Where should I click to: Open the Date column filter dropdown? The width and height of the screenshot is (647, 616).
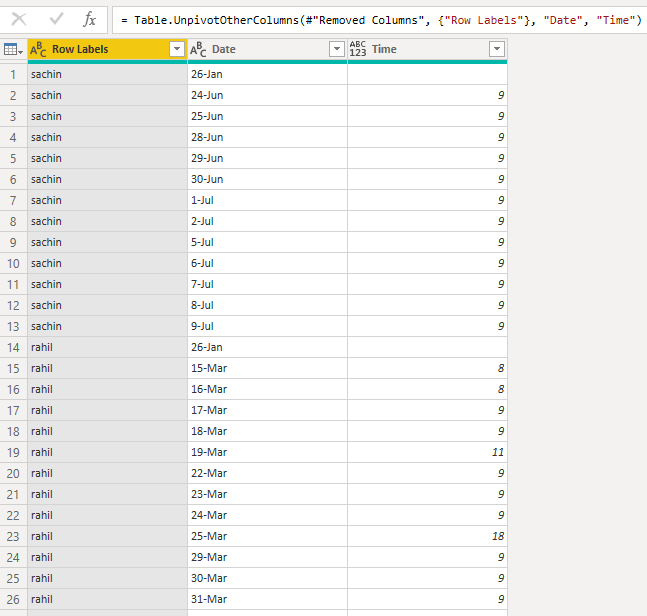pyautogui.click(x=337, y=49)
